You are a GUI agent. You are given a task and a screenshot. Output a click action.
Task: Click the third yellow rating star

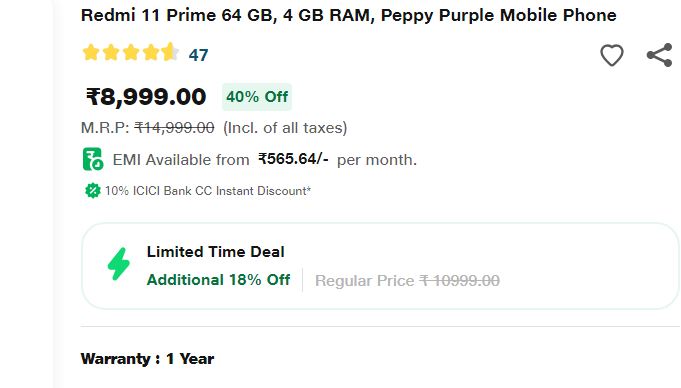point(131,53)
